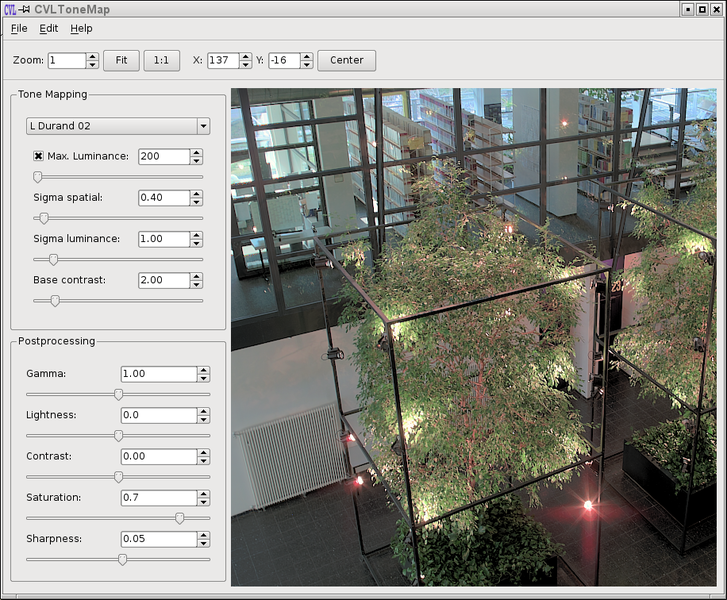The width and height of the screenshot is (727, 600).
Task: Increase Base contrast with up arrow
Action: pyautogui.click(x=197, y=276)
